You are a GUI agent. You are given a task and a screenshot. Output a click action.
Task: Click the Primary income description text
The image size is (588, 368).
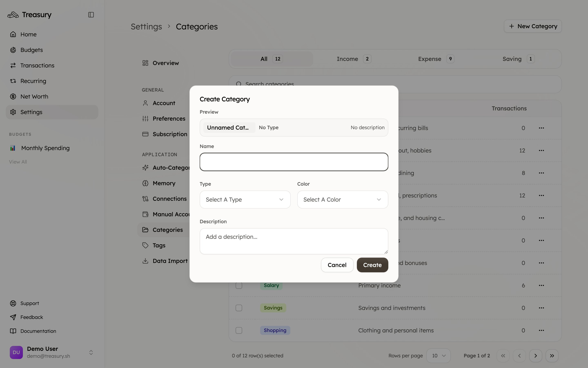tap(379, 285)
